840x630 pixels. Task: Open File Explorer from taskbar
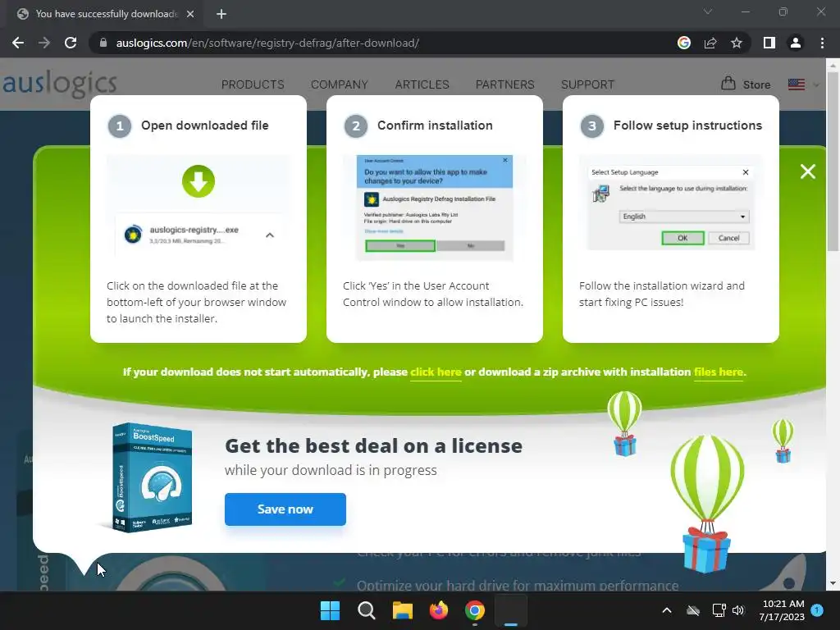click(x=402, y=610)
